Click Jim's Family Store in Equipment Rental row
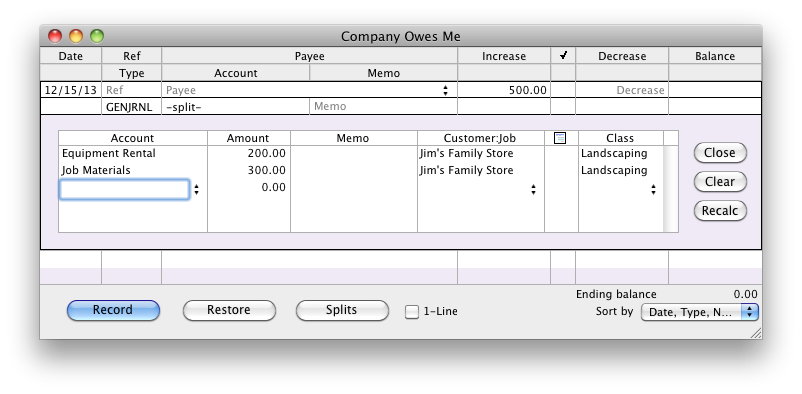 click(466, 154)
